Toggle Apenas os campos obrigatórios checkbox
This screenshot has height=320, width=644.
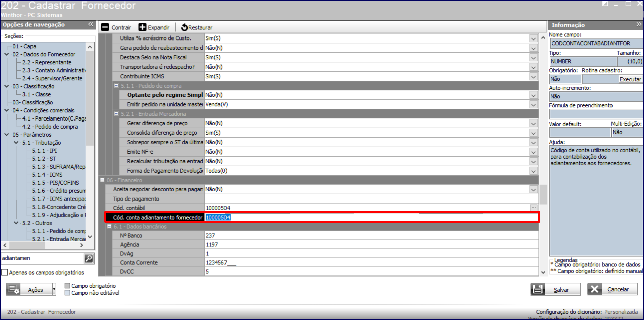point(5,272)
